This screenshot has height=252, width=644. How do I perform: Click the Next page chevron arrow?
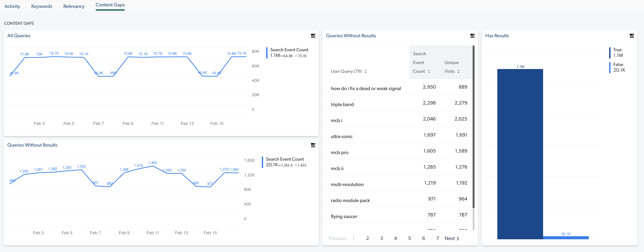[458, 238]
